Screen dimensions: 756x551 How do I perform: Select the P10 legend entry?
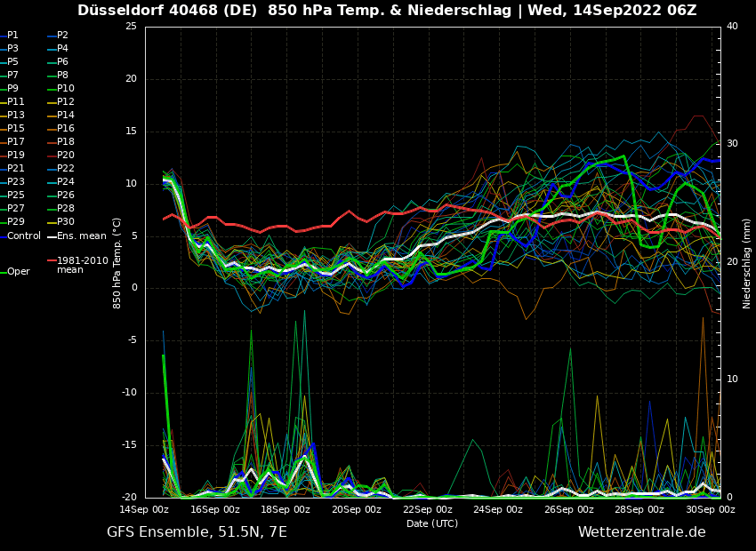point(66,89)
